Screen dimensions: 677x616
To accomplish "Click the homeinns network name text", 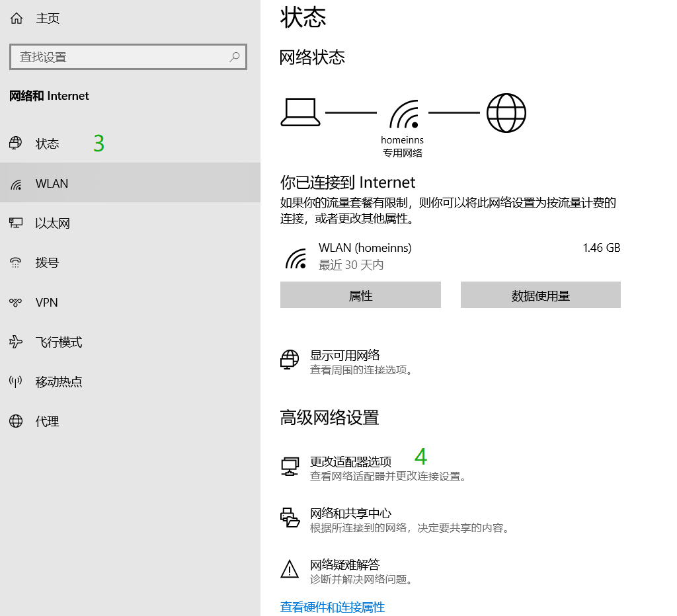I will (x=403, y=140).
